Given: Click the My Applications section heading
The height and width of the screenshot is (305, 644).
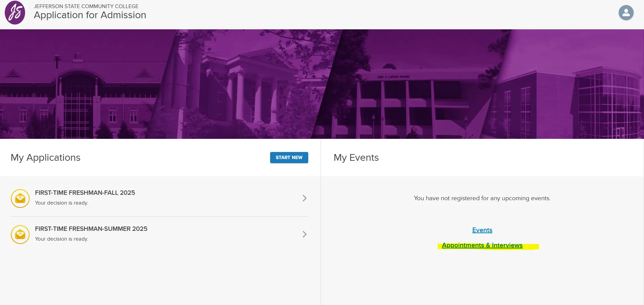Looking at the screenshot, I should coord(45,157).
